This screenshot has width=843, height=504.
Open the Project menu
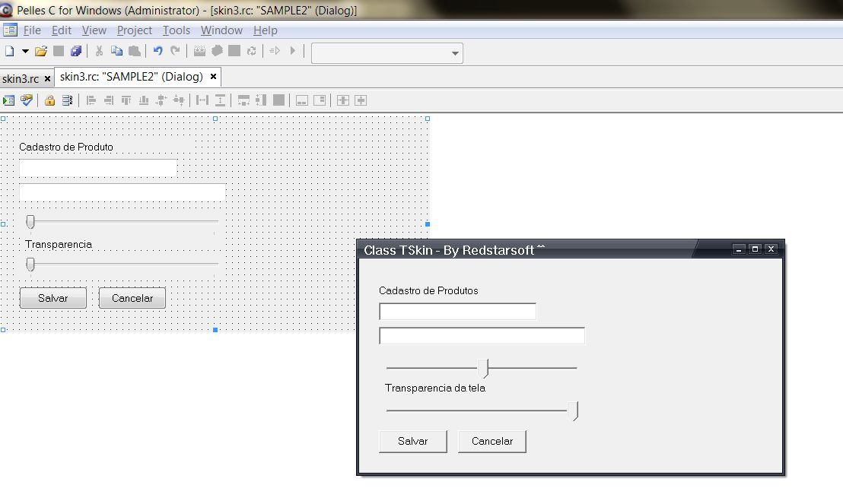135,30
